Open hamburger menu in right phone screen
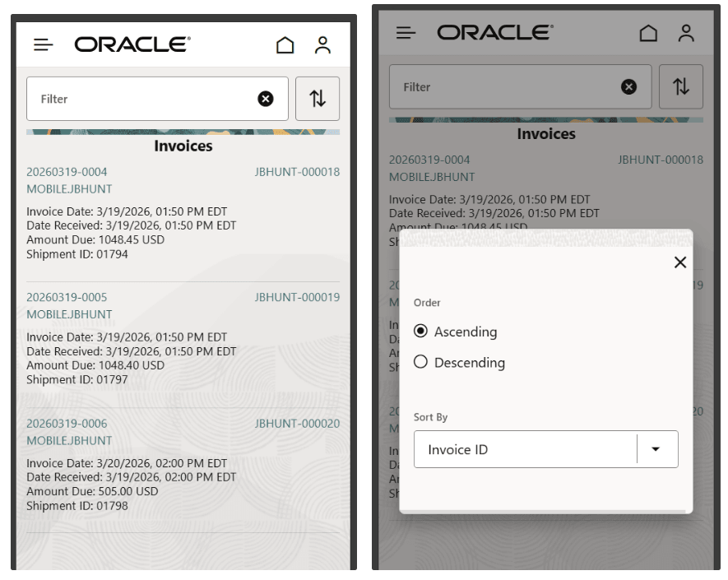728x580 pixels. click(406, 33)
